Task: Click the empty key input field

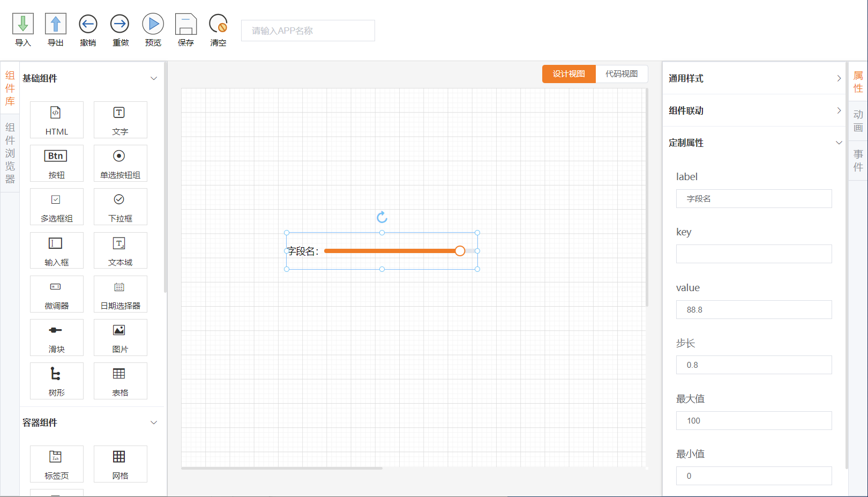Action: coord(754,254)
